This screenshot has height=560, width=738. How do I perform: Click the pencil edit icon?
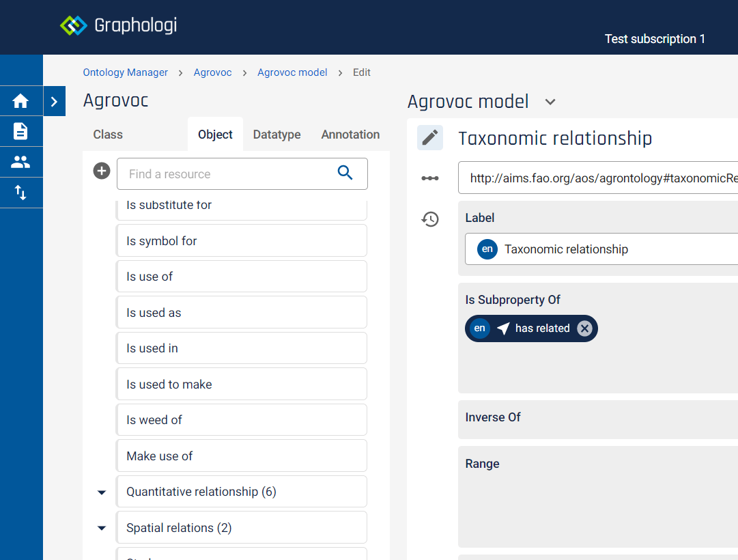429,138
